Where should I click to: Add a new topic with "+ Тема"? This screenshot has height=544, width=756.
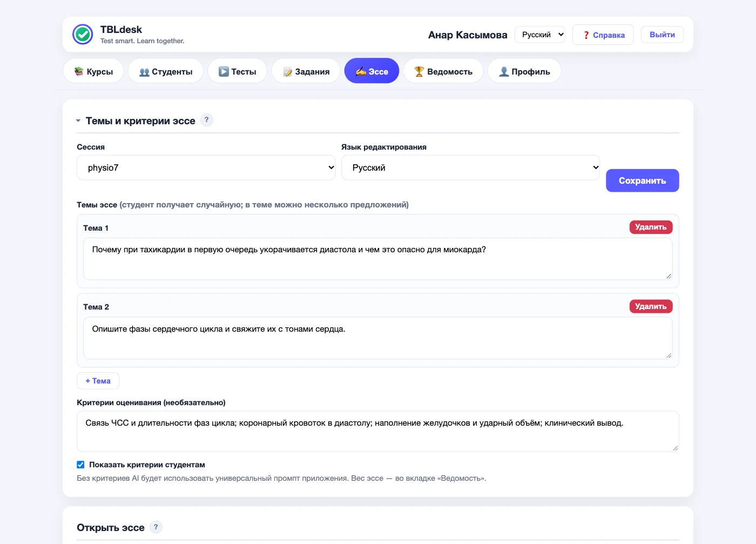98,381
